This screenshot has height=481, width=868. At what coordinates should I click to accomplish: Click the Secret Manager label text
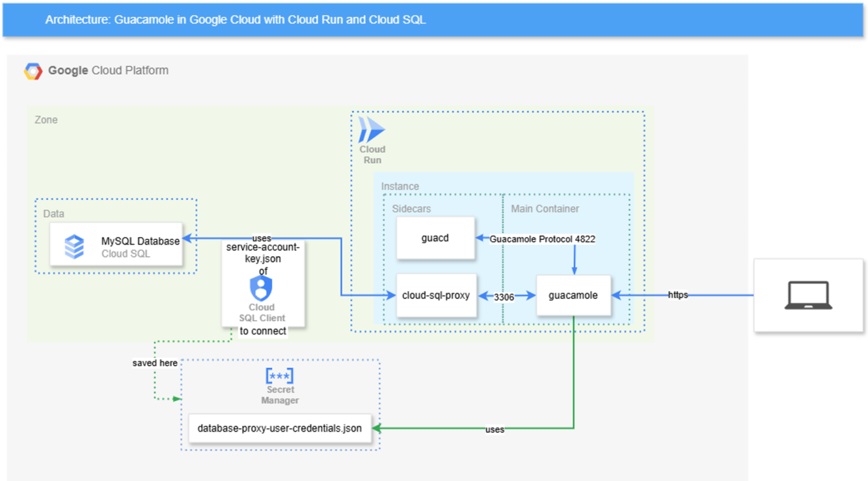(x=280, y=395)
